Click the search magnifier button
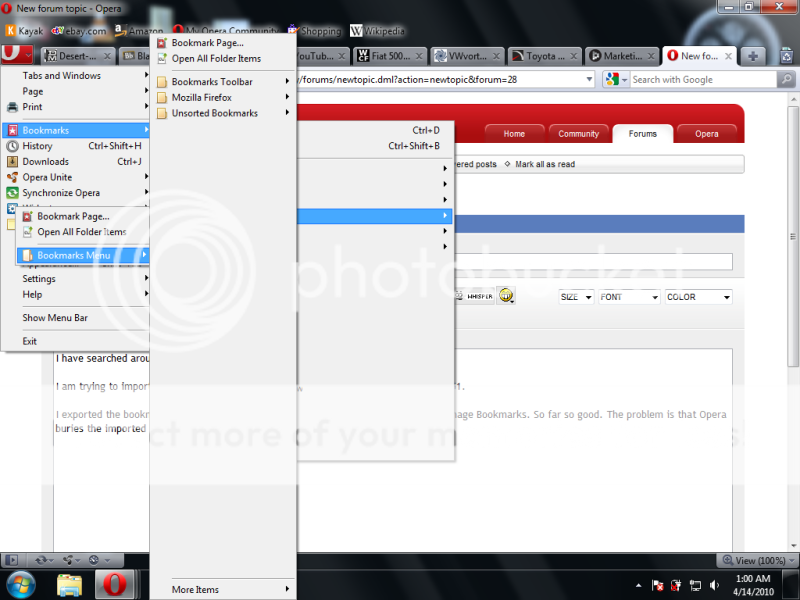 [789, 80]
